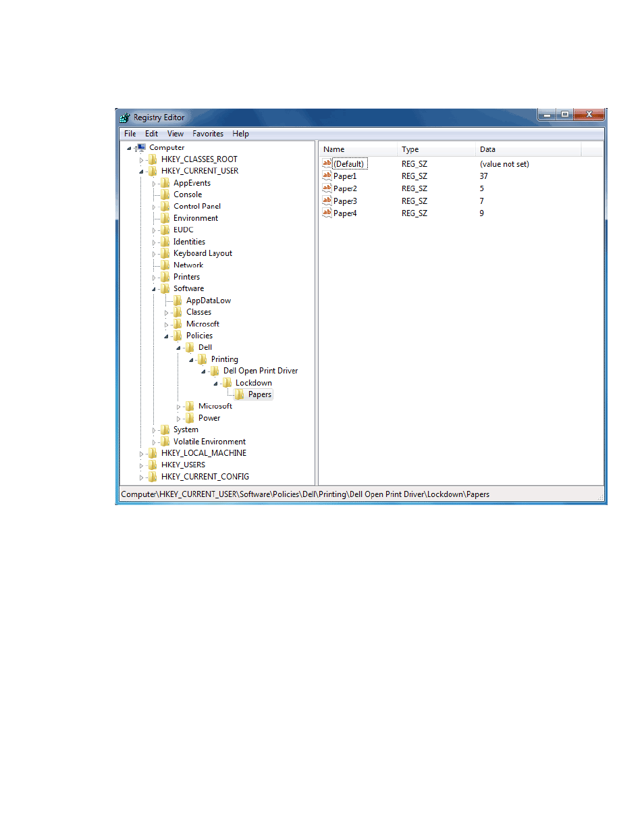
Task: Expand the HKEY_USERS key
Action: click(141, 465)
